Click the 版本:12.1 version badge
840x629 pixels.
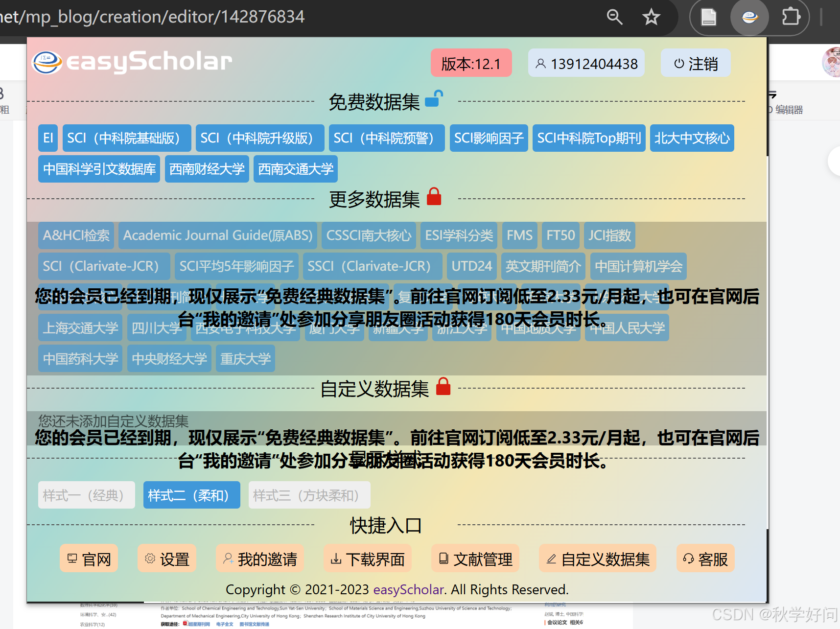(x=471, y=63)
